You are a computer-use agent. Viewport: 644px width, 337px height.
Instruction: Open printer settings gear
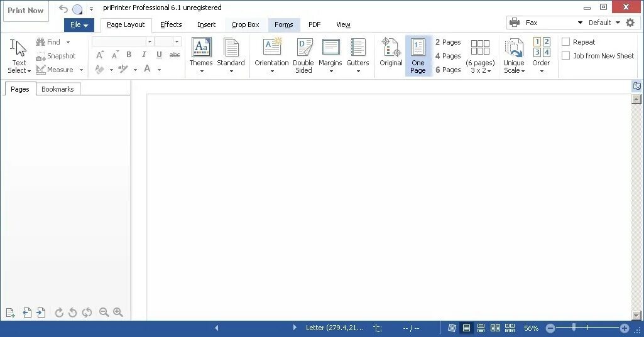[x=630, y=23]
